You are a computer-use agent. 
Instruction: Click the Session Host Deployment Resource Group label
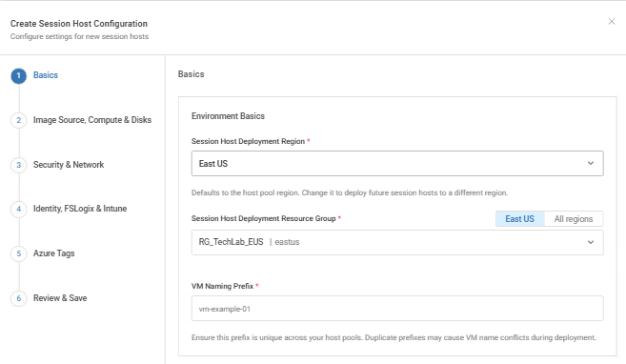click(264, 218)
